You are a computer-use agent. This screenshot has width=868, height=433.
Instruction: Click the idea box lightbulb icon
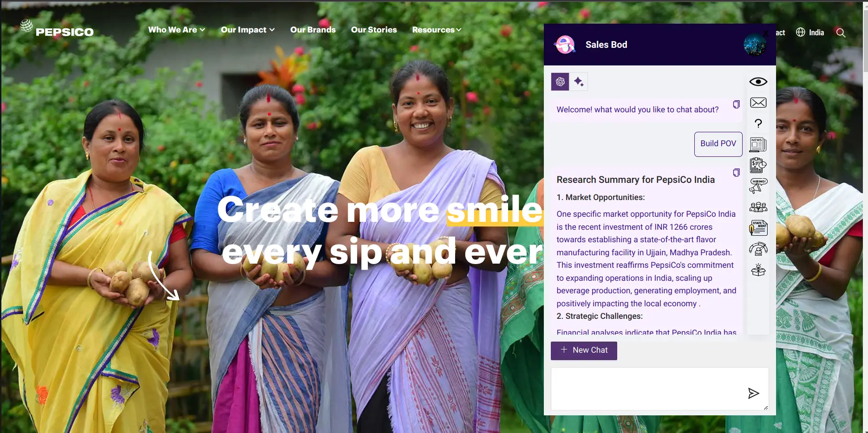click(758, 270)
